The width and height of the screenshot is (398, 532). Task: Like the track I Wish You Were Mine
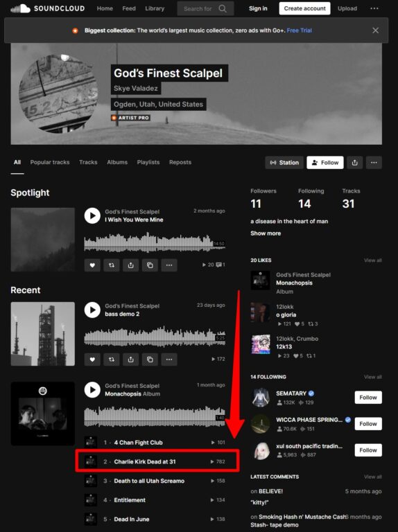pyautogui.click(x=92, y=265)
